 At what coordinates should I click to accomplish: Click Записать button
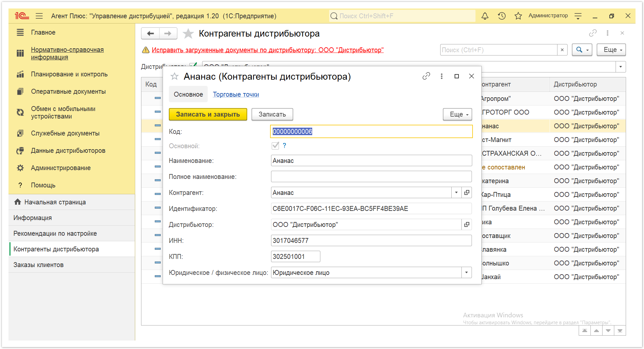pyautogui.click(x=272, y=114)
